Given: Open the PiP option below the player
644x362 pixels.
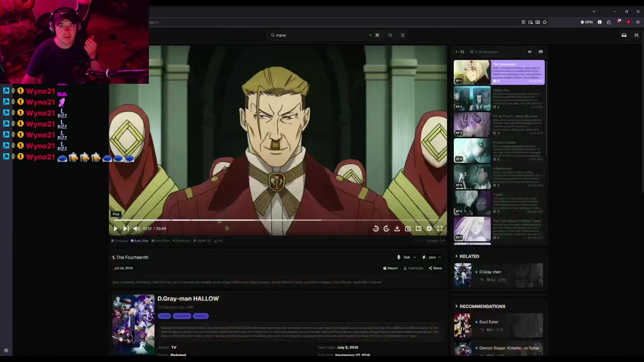Looking at the screenshot, I should [x=218, y=241].
